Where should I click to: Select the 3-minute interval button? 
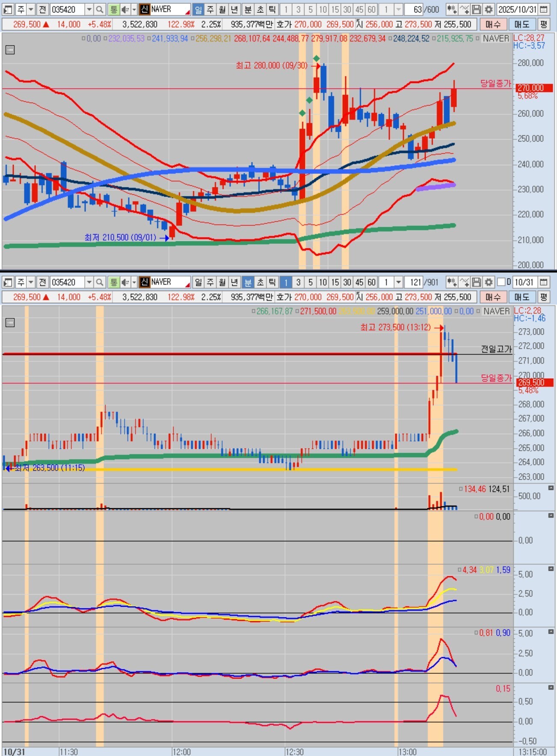(298, 282)
